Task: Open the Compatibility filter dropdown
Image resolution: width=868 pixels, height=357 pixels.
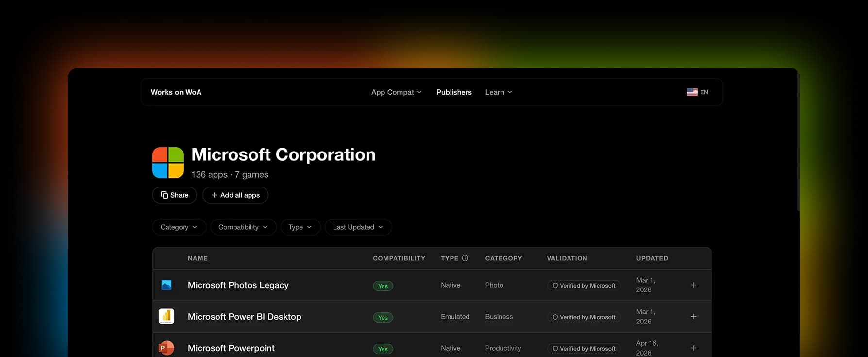Action: [x=243, y=227]
